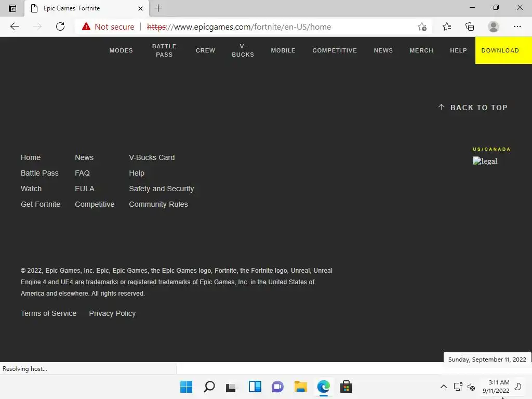This screenshot has height=399, width=532.
Task: Open the Collections icon
Action: tap(470, 26)
